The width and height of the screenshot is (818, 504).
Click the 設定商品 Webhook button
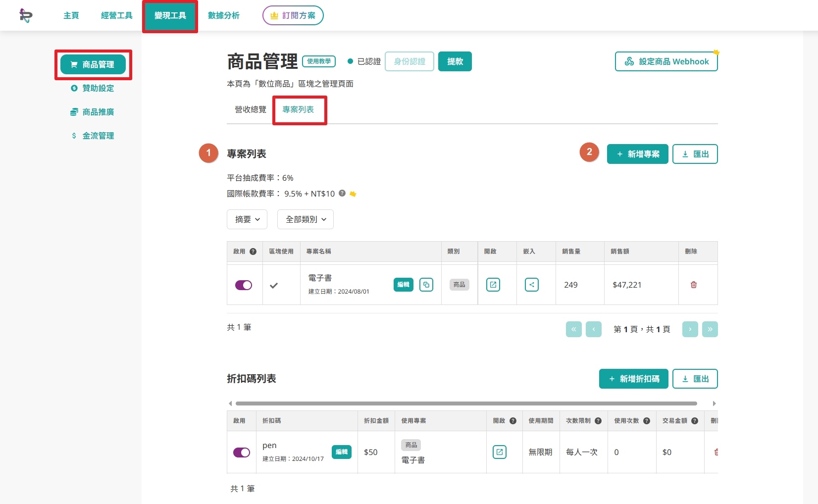[x=666, y=61]
